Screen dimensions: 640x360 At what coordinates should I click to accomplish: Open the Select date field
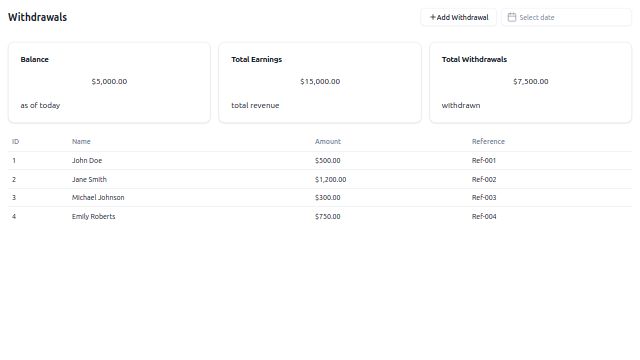pyautogui.click(x=567, y=17)
